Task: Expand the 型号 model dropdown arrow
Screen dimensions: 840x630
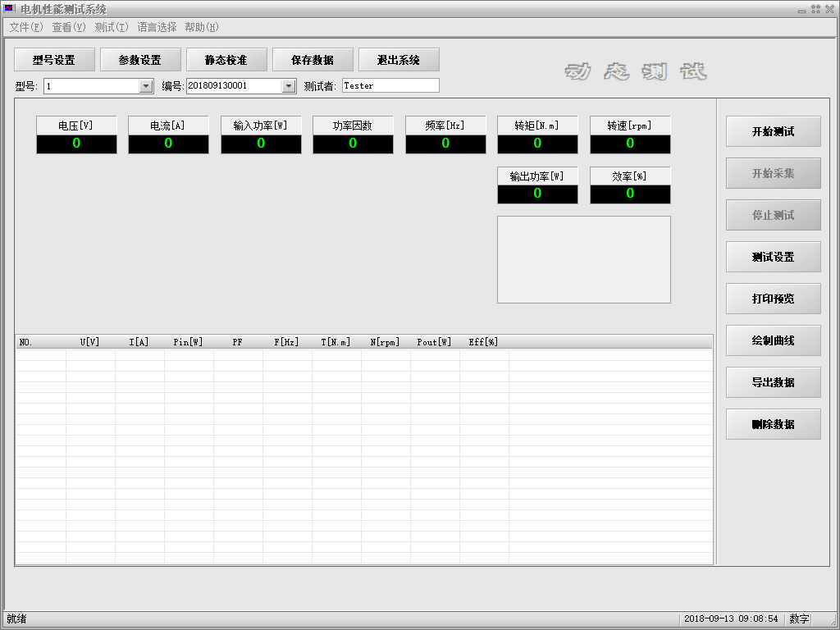Action: (x=146, y=86)
